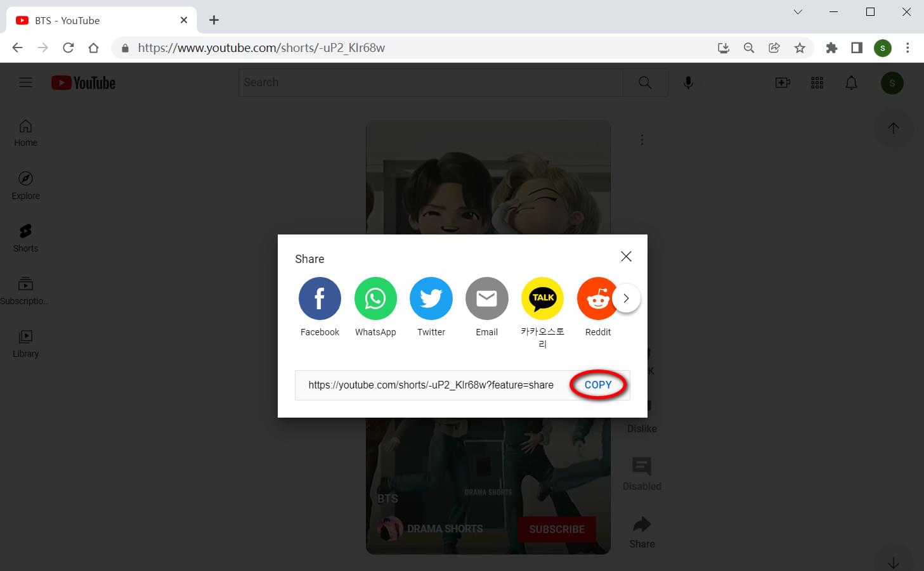Go to the next short with down arrow

coord(894,561)
